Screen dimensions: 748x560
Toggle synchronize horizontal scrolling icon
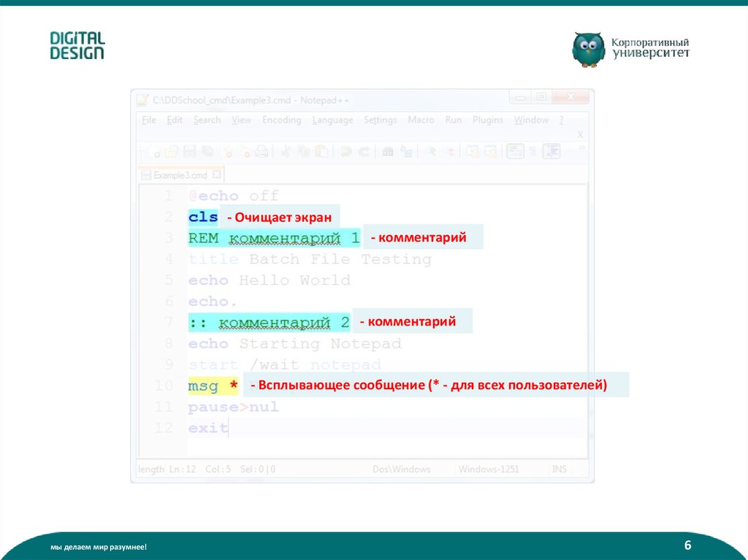490,152
